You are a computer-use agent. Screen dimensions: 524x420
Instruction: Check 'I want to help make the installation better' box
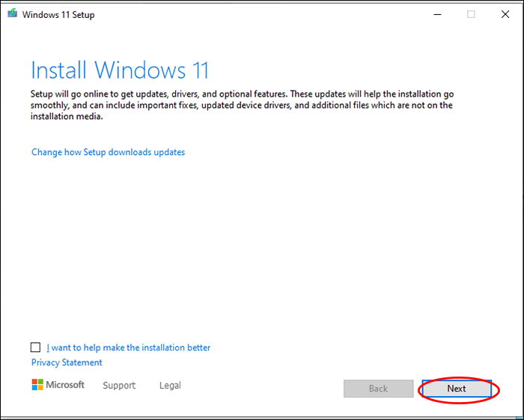pyautogui.click(x=35, y=347)
